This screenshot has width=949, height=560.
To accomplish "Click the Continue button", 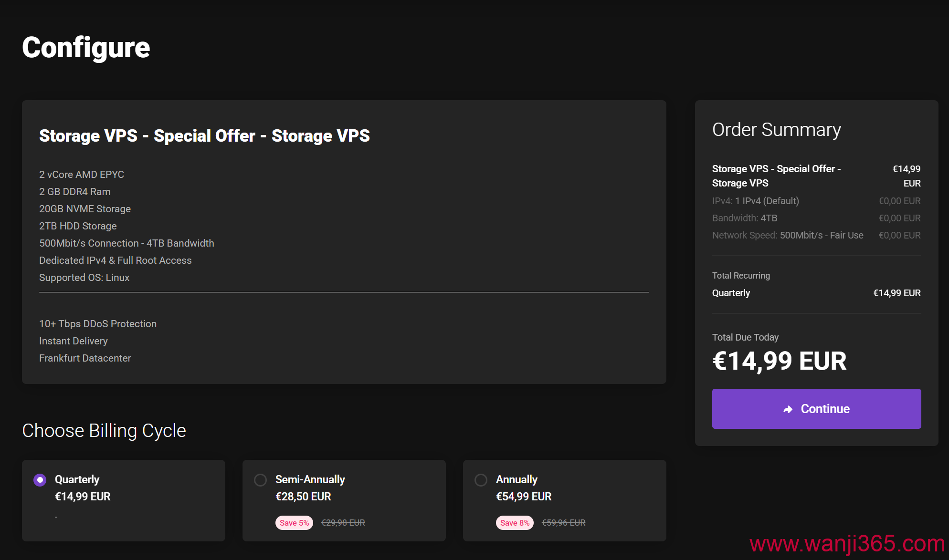I will 816,409.
